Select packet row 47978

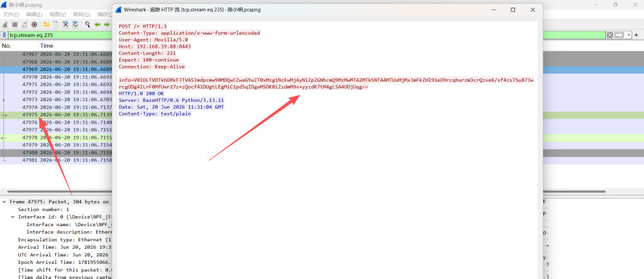click(x=56, y=138)
